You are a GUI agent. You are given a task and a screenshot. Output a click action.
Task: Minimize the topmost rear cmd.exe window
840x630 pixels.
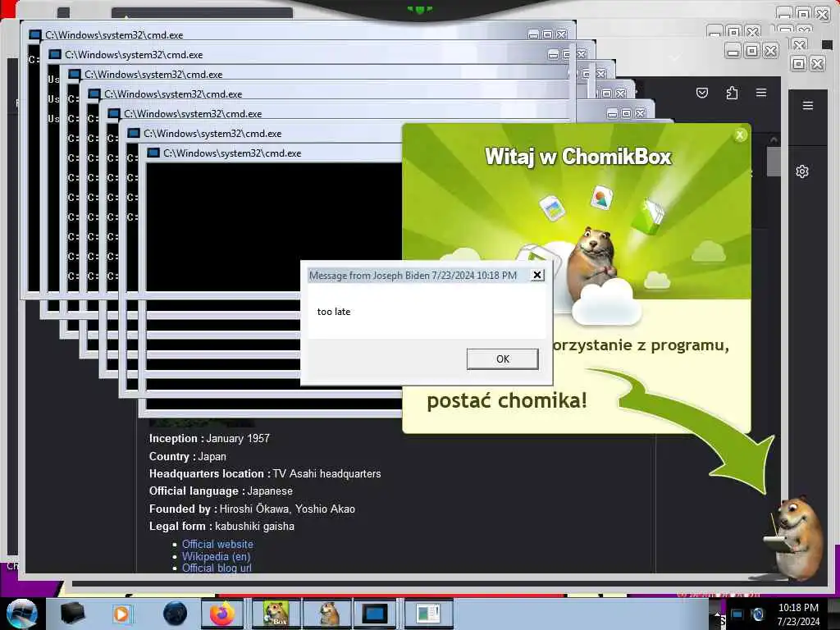(x=533, y=34)
